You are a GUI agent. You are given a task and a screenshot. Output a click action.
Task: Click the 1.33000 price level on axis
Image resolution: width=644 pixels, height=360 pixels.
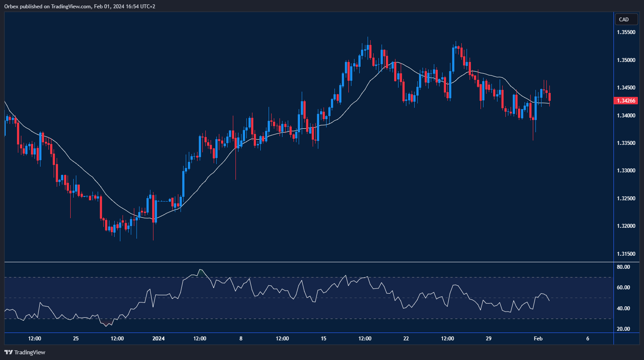coord(626,171)
